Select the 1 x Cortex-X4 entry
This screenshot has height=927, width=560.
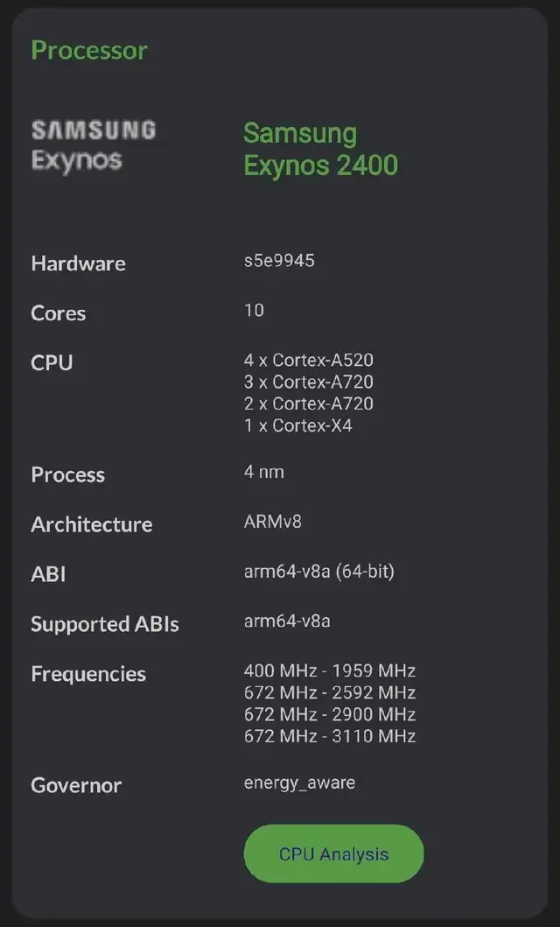[x=297, y=425]
